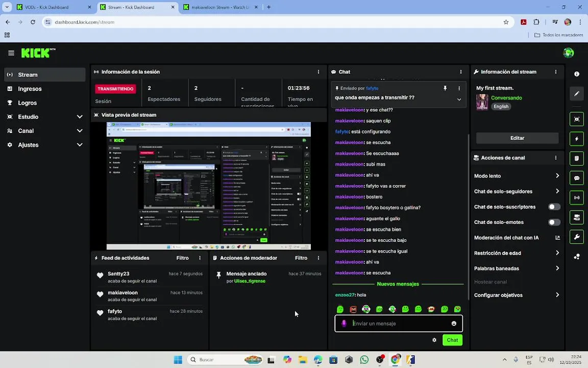Open Chat de solo-seguidores options arrow
The width and height of the screenshot is (588, 368).
[557, 191]
